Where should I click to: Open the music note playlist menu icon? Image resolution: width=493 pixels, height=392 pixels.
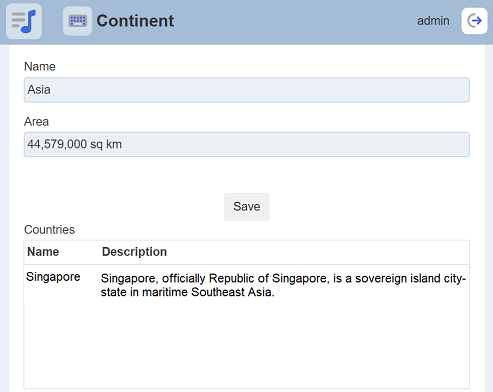coord(24,21)
